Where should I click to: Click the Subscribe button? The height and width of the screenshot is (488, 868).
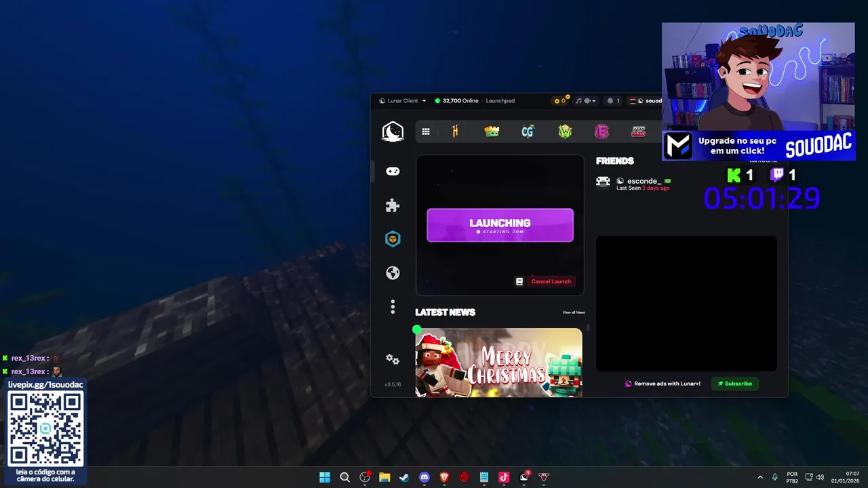pyautogui.click(x=735, y=384)
